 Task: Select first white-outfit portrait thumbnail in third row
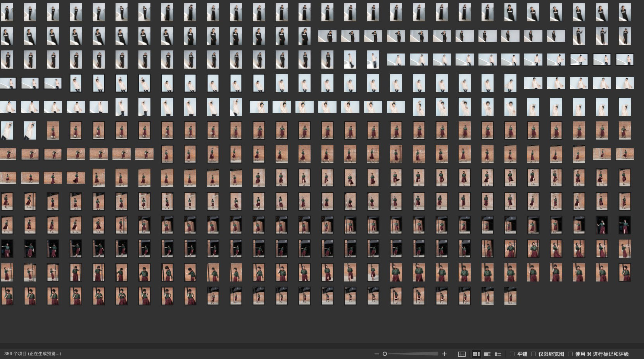pos(350,60)
